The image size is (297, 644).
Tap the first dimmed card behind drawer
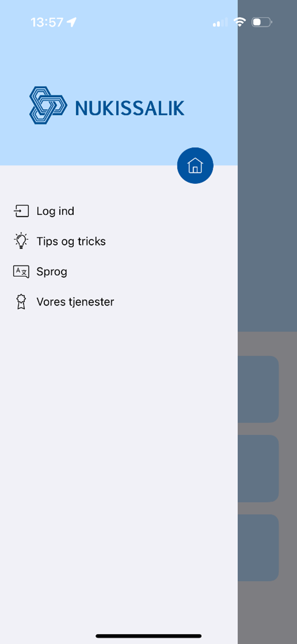coord(258,389)
